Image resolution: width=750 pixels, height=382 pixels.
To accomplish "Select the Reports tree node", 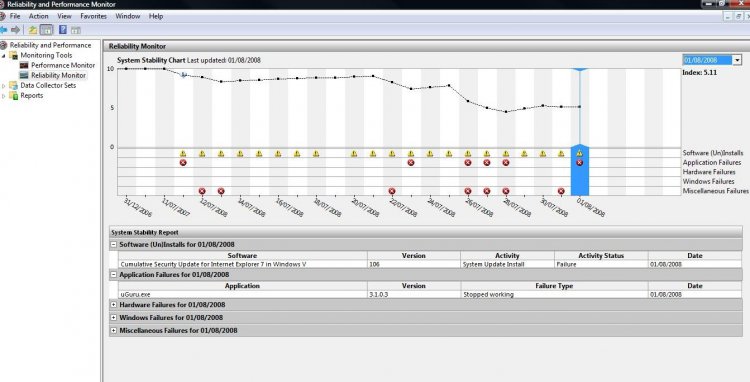I will tap(32, 95).
